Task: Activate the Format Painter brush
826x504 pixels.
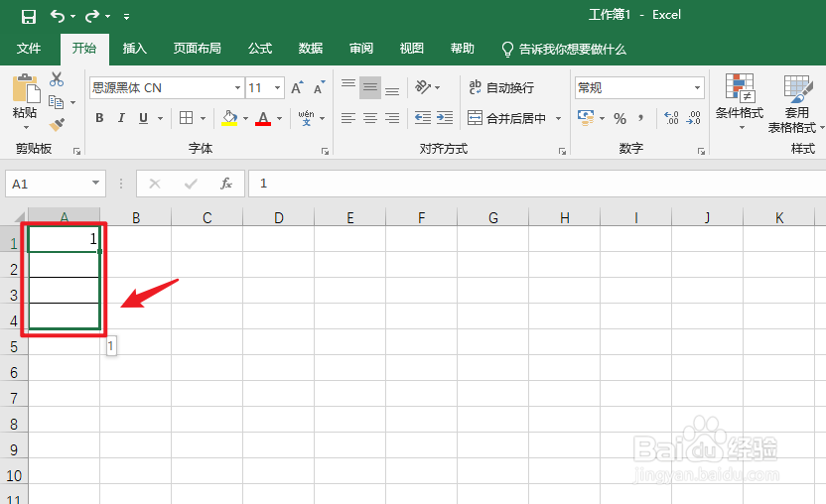Action: (x=57, y=125)
